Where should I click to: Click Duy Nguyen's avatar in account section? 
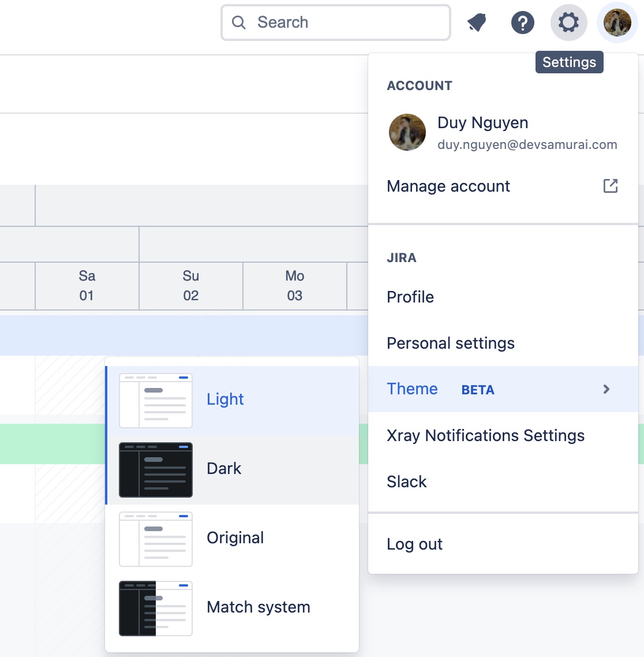click(x=407, y=132)
